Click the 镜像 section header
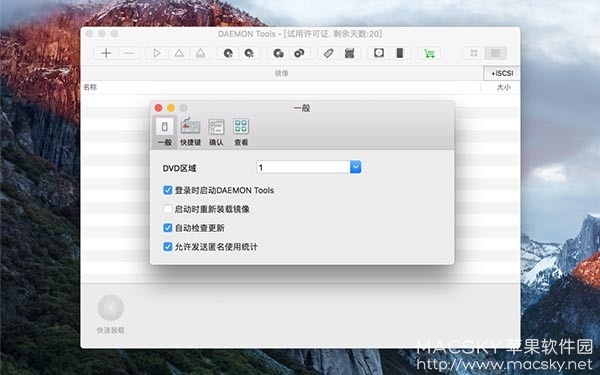The width and height of the screenshot is (600, 375). tap(281, 73)
